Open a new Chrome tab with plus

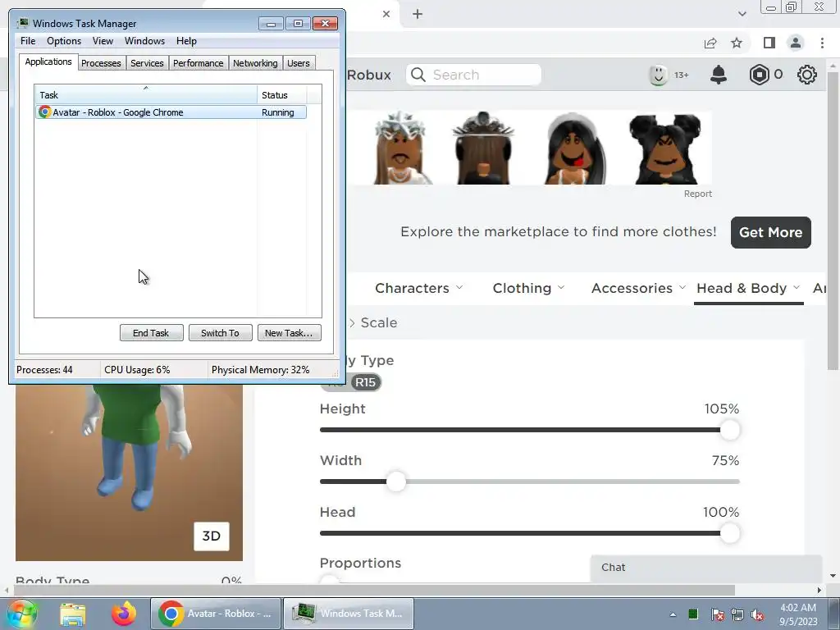(418, 14)
